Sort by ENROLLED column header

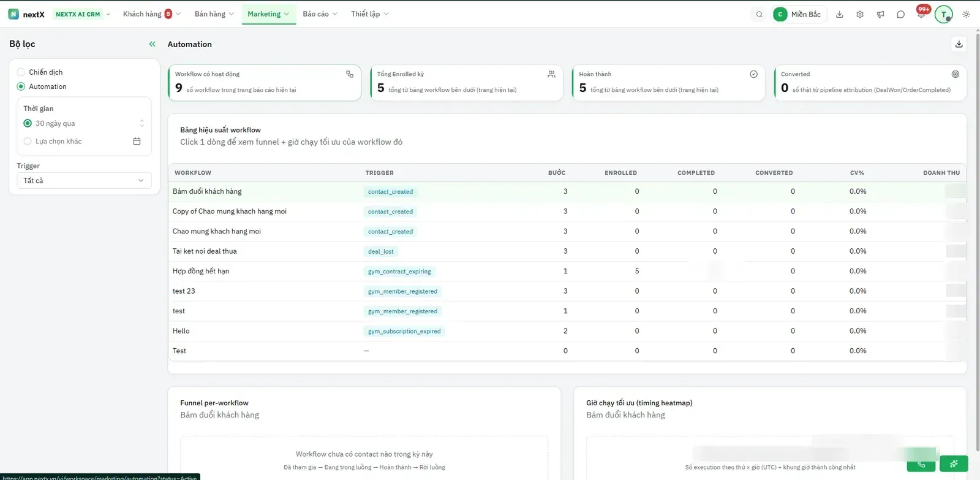pos(620,173)
